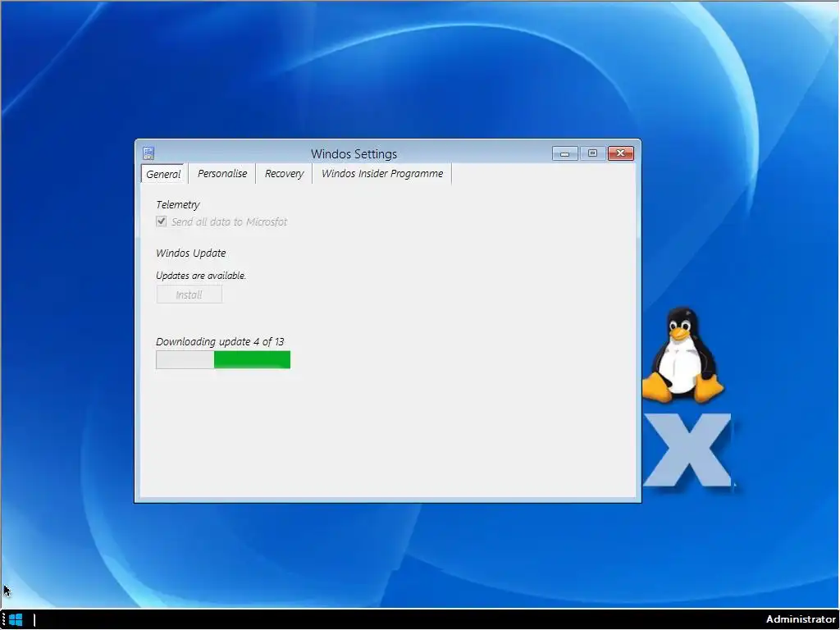Open the Recovery tab
Screen dimensions: 840x630
284,174
